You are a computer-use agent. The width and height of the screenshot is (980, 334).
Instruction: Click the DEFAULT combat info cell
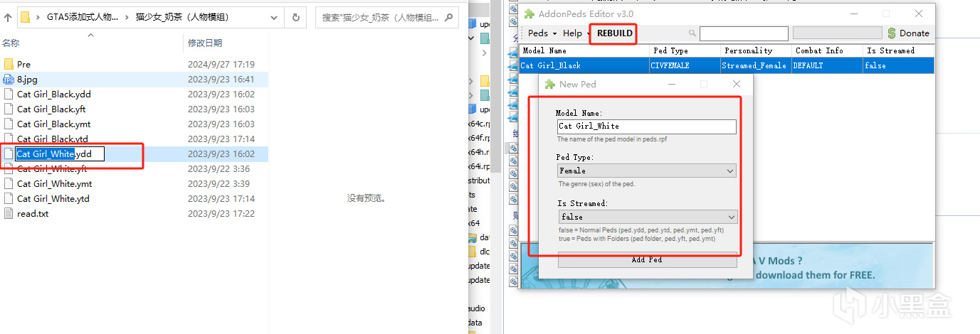(827, 65)
